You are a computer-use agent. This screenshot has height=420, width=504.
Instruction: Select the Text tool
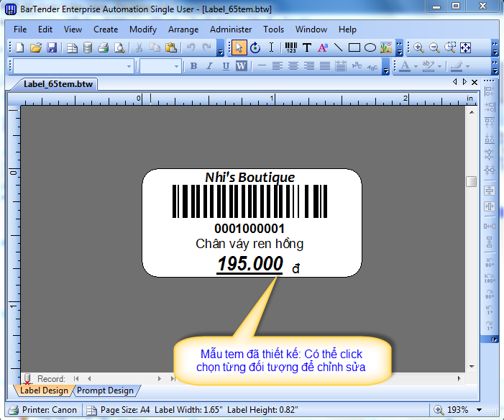coord(307,47)
